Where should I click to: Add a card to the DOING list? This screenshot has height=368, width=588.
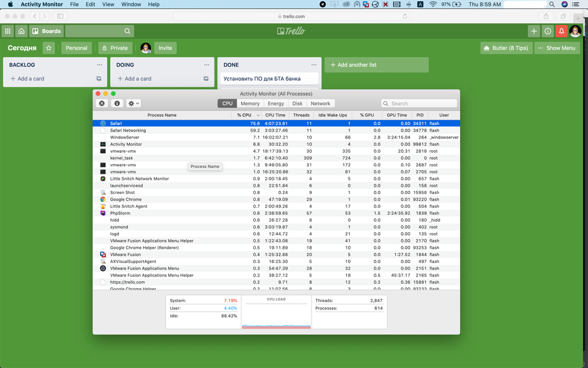click(134, 78)
